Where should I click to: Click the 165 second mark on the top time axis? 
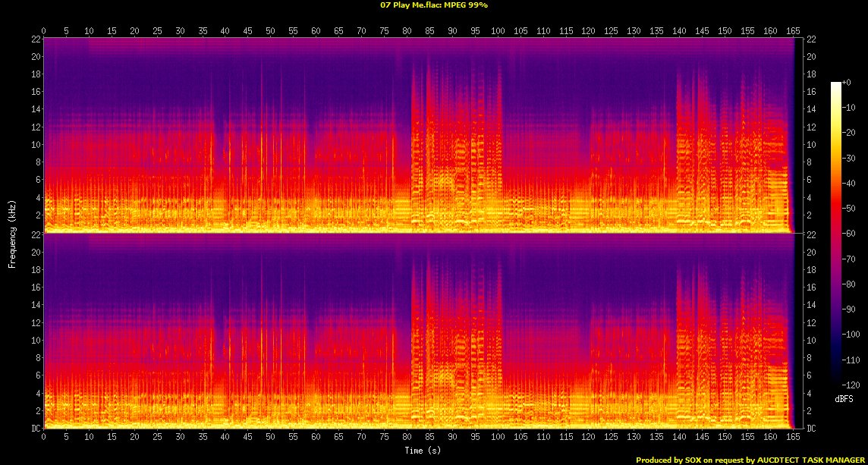[793, 31]
